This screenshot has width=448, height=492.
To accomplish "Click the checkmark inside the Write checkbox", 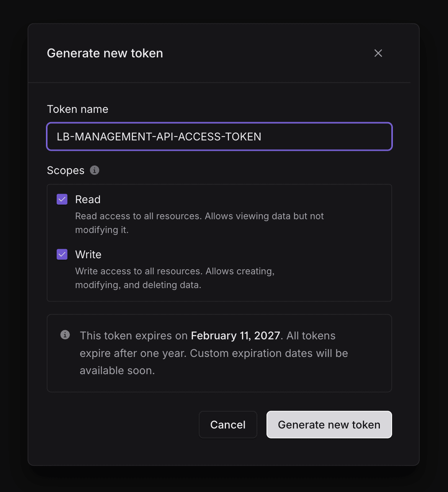I will coord(62,254).
